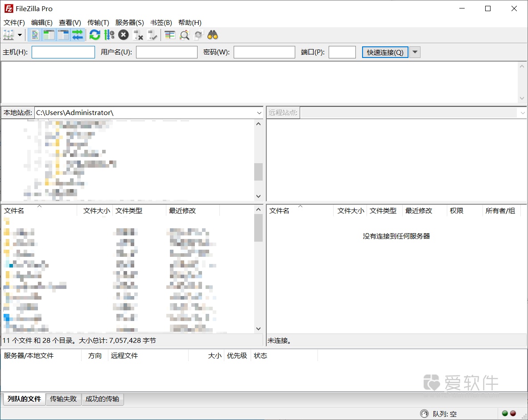This screenshot has height=420, width=528.
Task: Click the speed limit icon in status bar
Action: click(424, 414)
